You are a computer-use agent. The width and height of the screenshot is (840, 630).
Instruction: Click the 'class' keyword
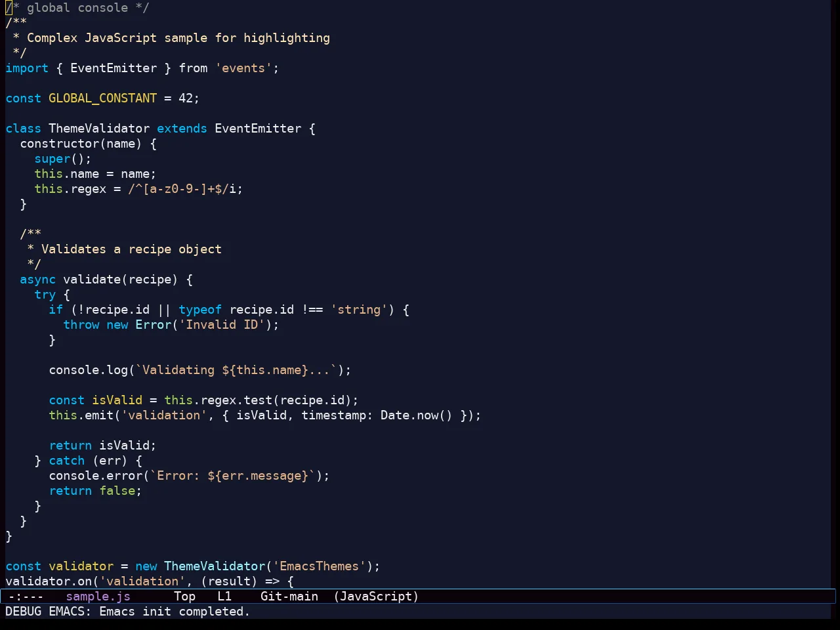(x=24, y=129)
